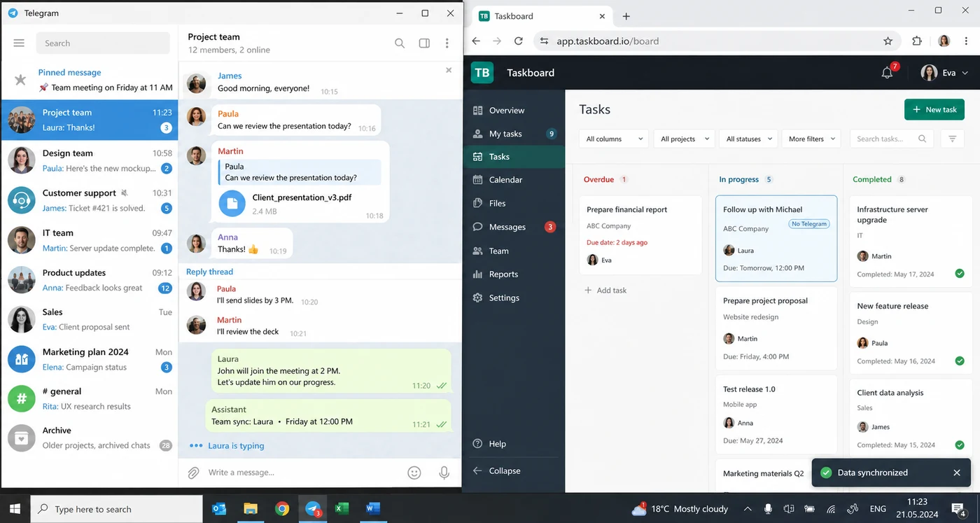Image resolution: width=980 pixels, height=523 pixels.
Task: Open Project team chat options menu
Action: [x=447, y=43]
